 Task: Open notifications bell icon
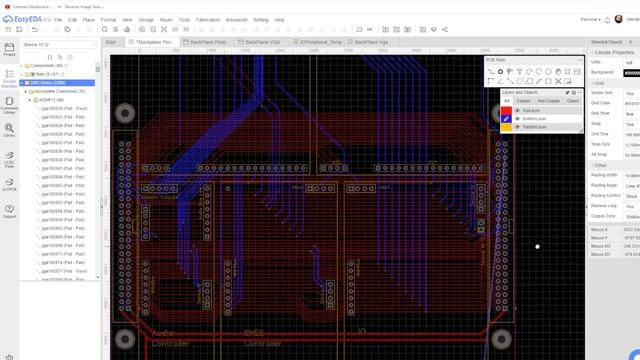pos(607,20)
